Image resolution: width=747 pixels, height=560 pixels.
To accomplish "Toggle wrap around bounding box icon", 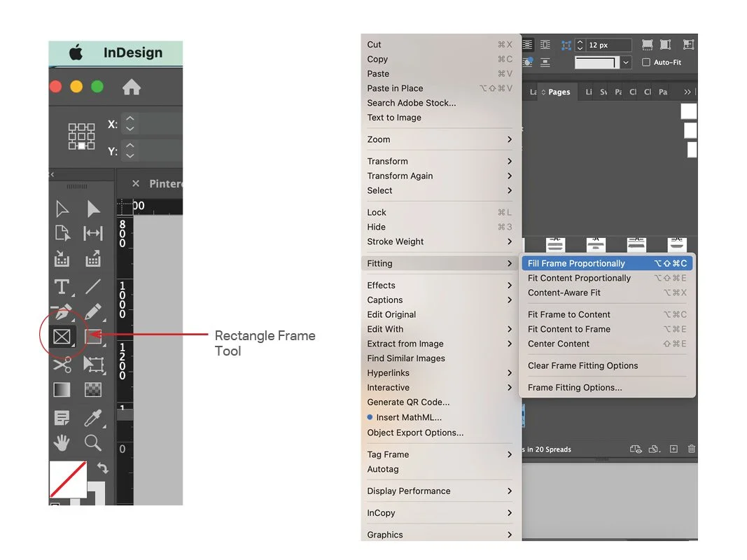I will pos(545,45).
